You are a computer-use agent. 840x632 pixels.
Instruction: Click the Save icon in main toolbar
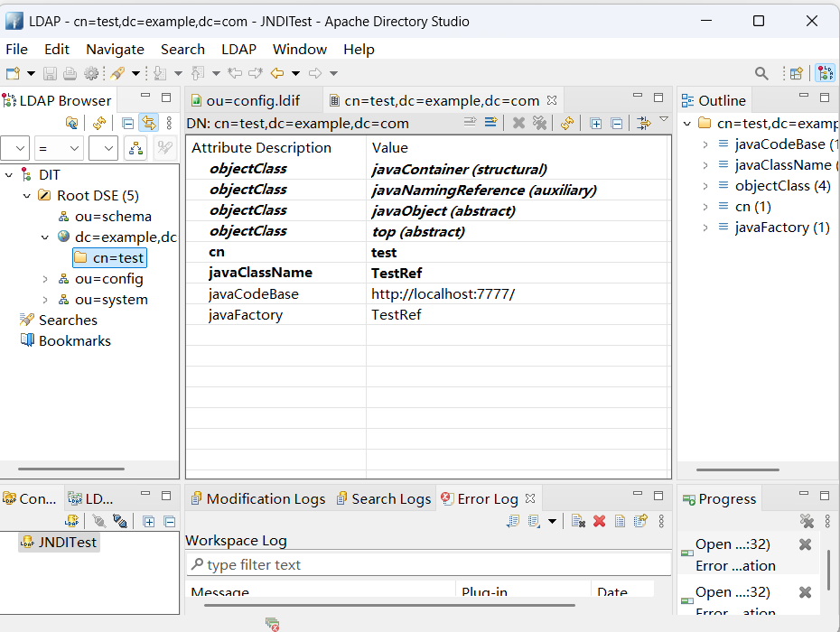[x=50, y=73]
